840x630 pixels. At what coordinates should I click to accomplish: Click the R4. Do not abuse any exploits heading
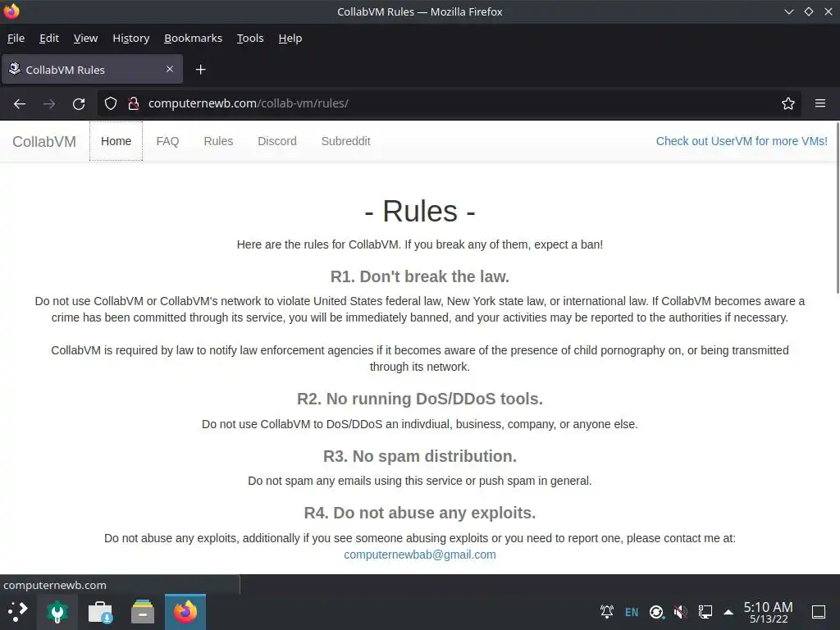click(x=420, y=513)
